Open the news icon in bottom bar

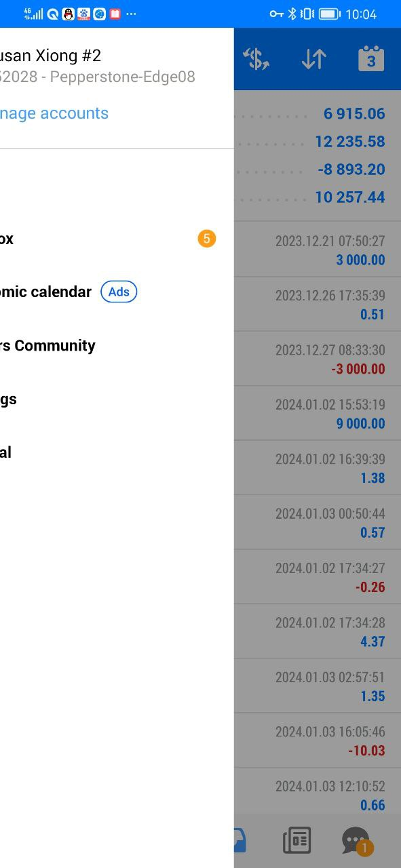click(x=297, y=840)
